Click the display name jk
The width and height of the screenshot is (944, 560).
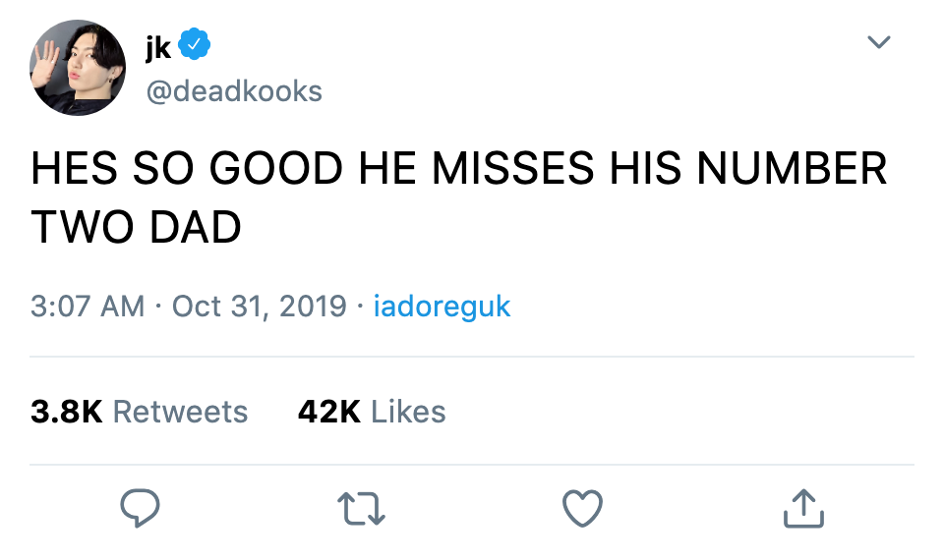pos(158,46)
